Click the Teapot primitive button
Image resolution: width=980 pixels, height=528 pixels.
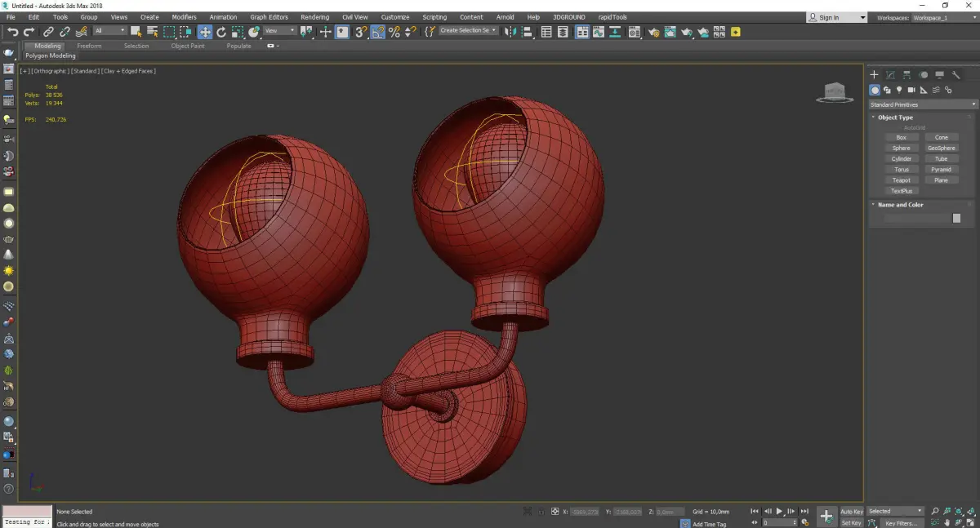pos(901,180)
